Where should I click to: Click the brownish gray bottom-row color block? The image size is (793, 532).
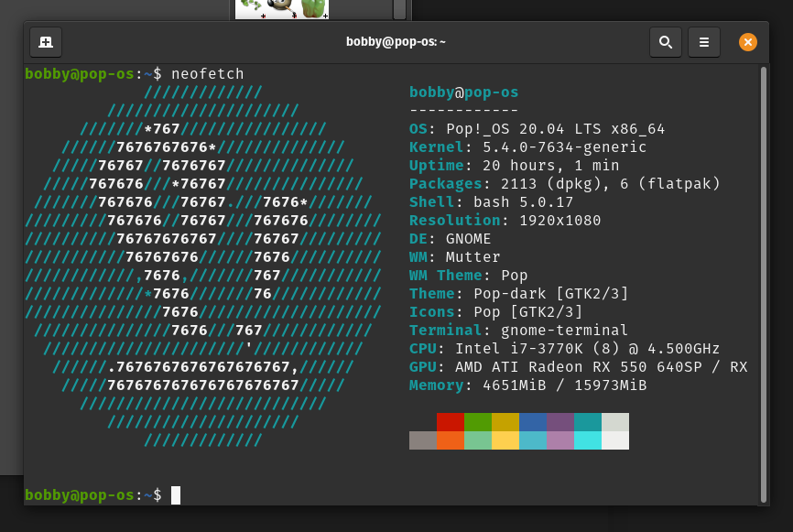coord(423,440)
